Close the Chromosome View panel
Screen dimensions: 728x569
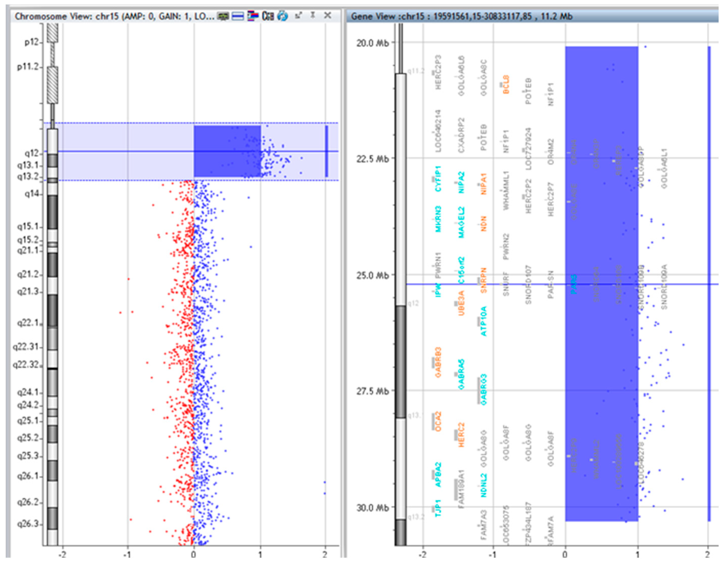coord(328,15)
